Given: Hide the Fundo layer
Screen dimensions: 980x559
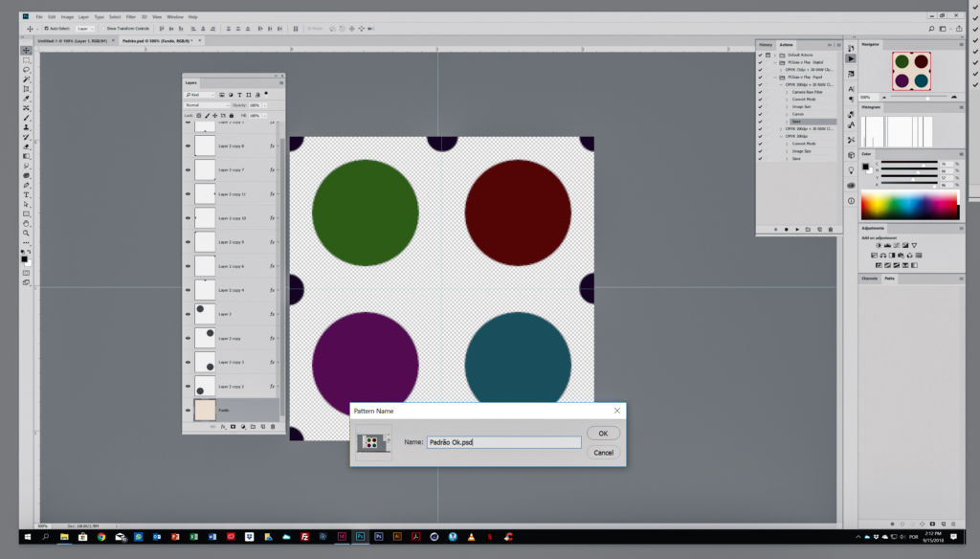Looking at the screenshot, I should (189, 411).
